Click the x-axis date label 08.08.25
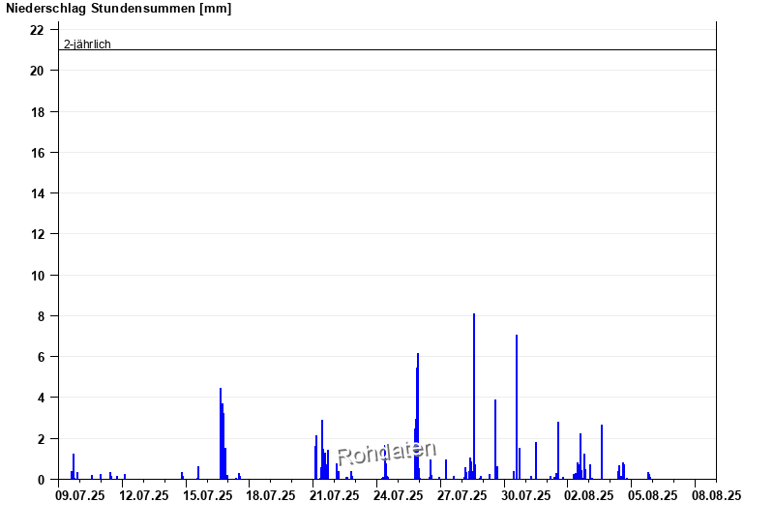 click(x=717, y=495)
